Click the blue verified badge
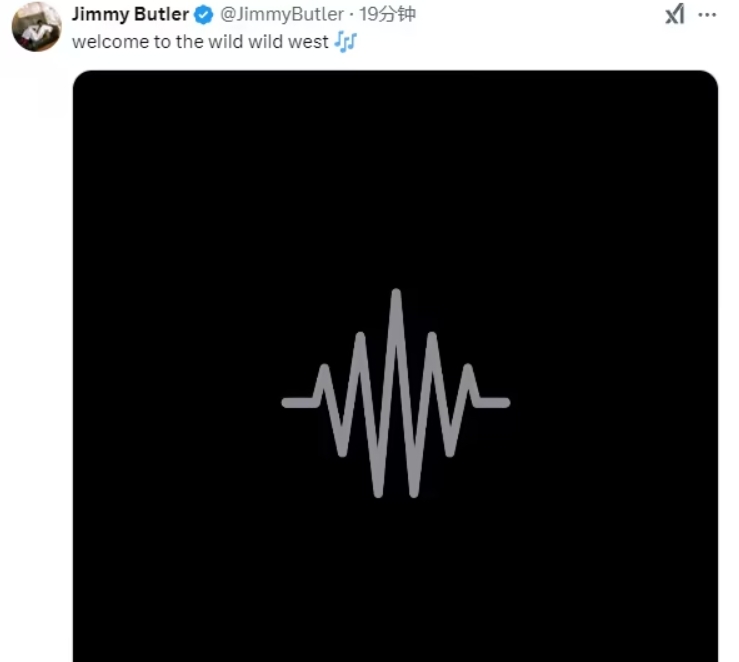Screen dimensions: 739x662 tap(204, 14)
